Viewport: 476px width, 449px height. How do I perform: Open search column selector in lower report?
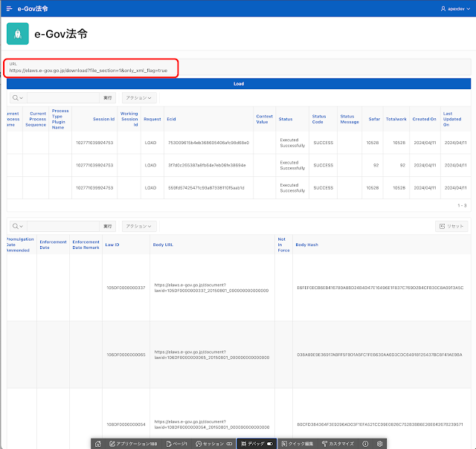point(18,226)
